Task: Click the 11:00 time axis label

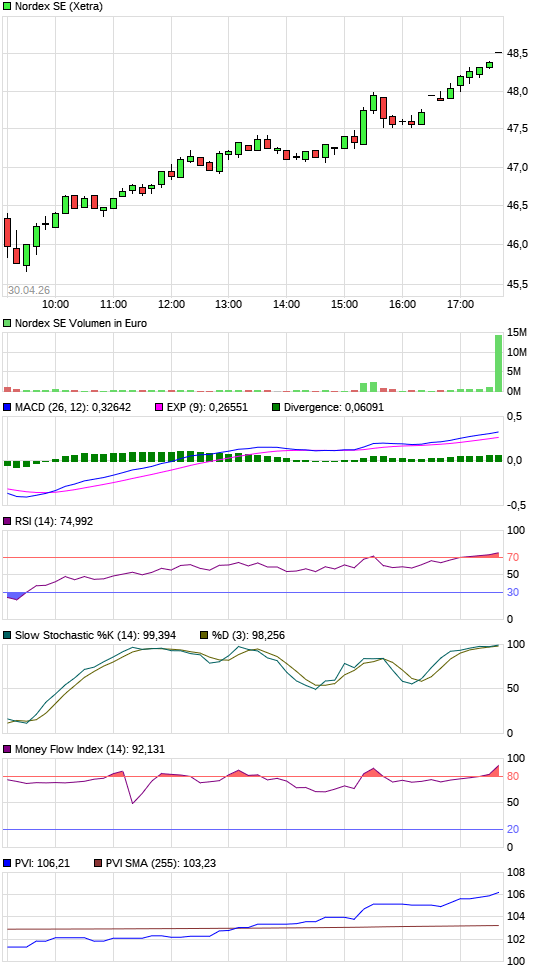Action: [113, 304]
